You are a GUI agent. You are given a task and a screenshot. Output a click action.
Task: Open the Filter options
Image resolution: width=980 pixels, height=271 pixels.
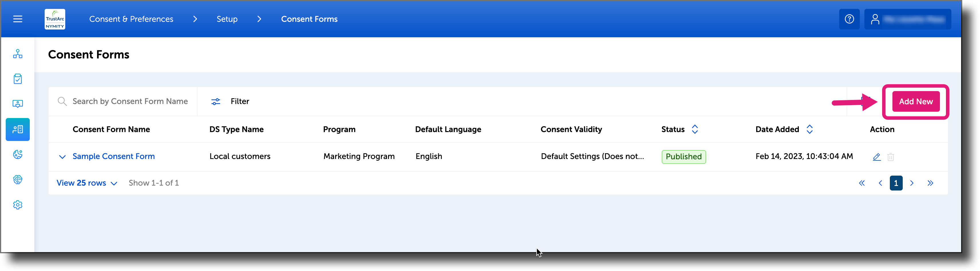230,101
